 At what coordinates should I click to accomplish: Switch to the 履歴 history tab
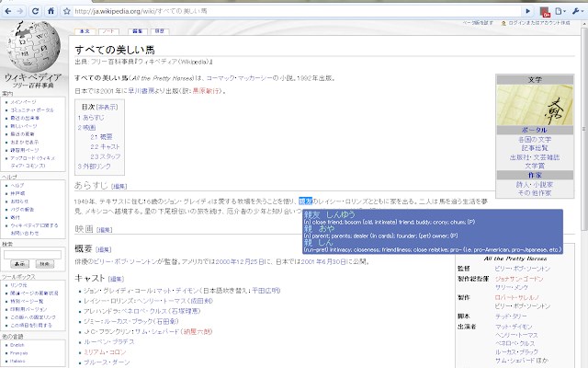pyautogui.click(x=159, y=31)
